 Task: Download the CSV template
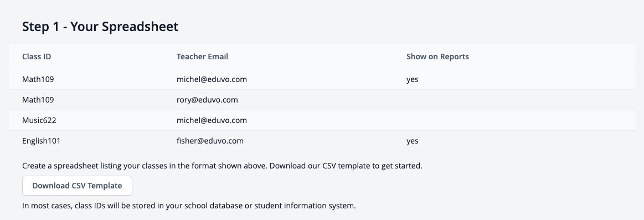pyautogui.click(x=77, y=186)
